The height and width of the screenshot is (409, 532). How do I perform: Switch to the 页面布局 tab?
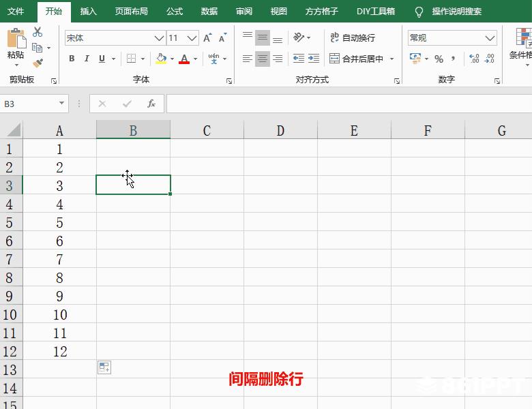tap(132, 11)
